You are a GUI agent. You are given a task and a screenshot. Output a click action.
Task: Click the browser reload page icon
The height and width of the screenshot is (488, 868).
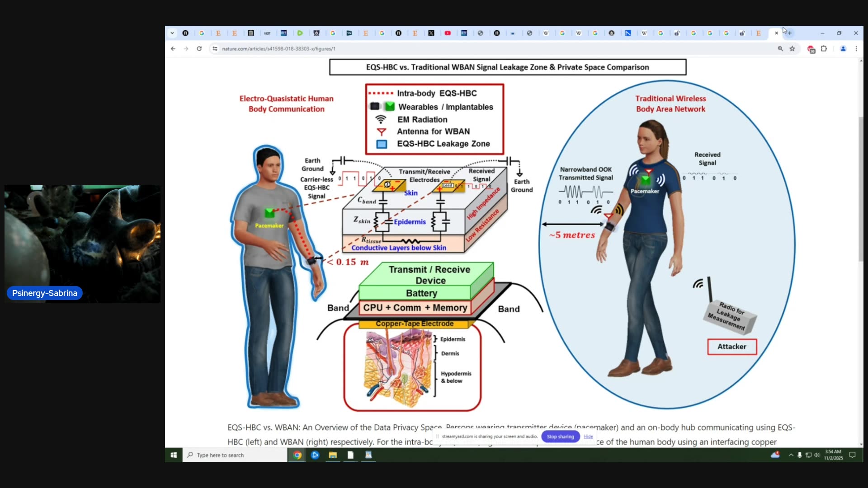click(x=199, y=49)
